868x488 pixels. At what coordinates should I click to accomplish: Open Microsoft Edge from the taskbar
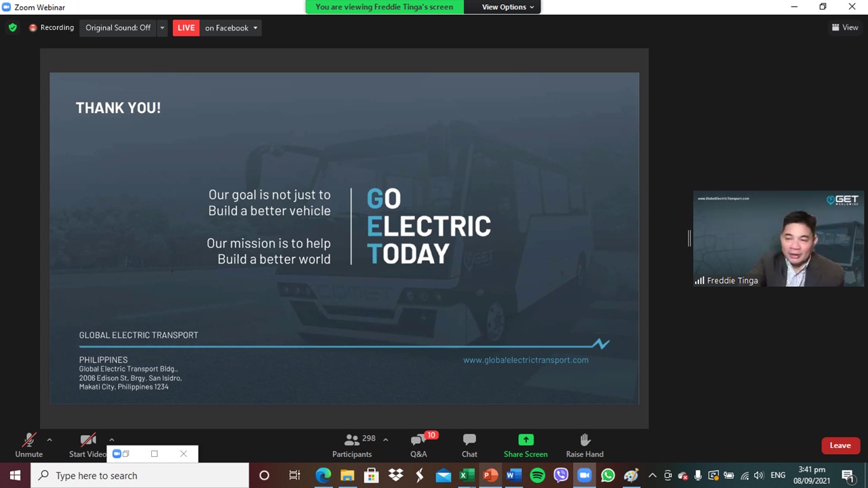(x=323, y=475)
